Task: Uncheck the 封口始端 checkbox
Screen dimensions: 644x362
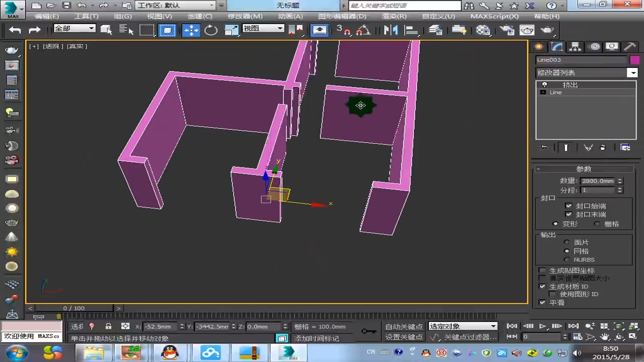Action: 569,206
